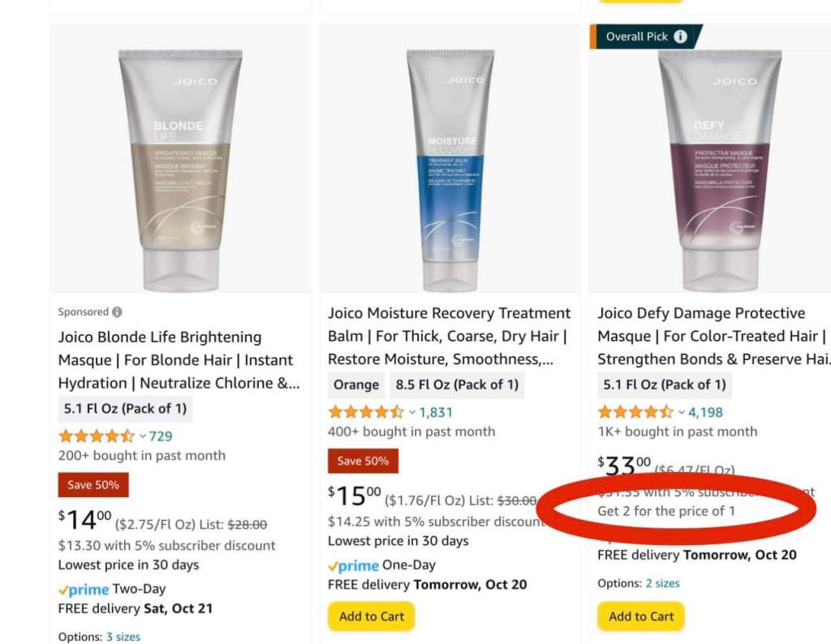This screenshot has width=831, height=644.
Task: Click star rating of Moisture Recovery Balm
Action: pyautogui.click(x=365, y=412)
